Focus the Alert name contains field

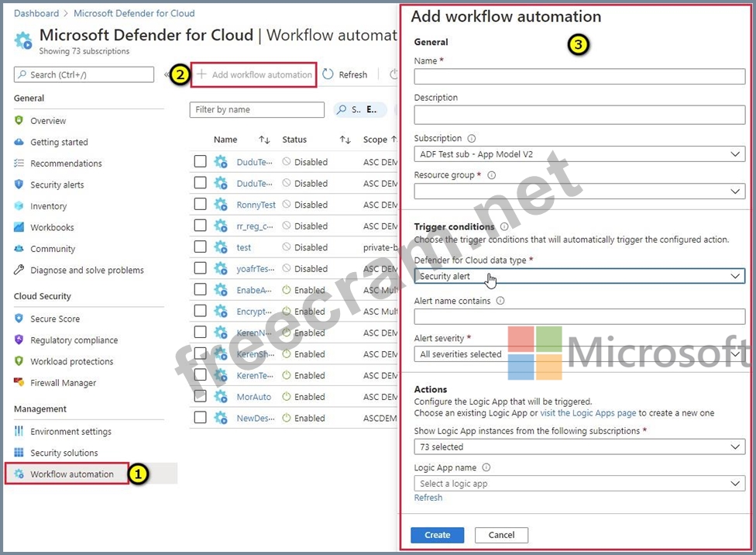pyautogui.click(x=579, y=316)
